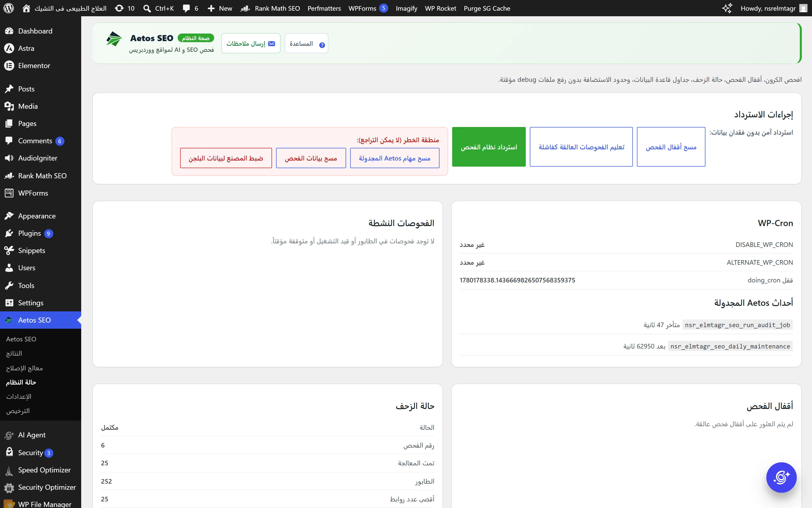The image size is (812, 508).
Task: Click the ALTERNATE_WP_CRON label
Action: (760, 262)
